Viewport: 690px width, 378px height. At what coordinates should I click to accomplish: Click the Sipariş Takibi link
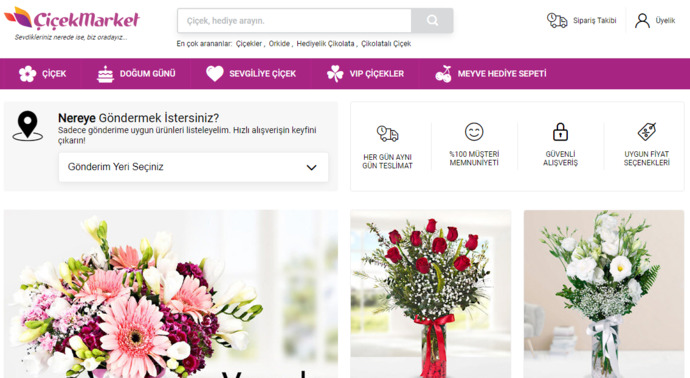(595, 20)
